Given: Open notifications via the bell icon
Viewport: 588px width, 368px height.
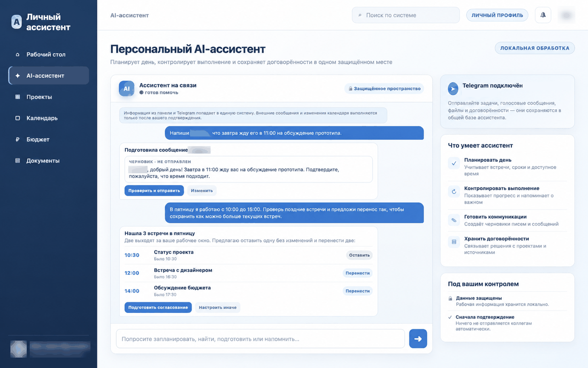Looking at the screenshot, I should pos(543,15).
